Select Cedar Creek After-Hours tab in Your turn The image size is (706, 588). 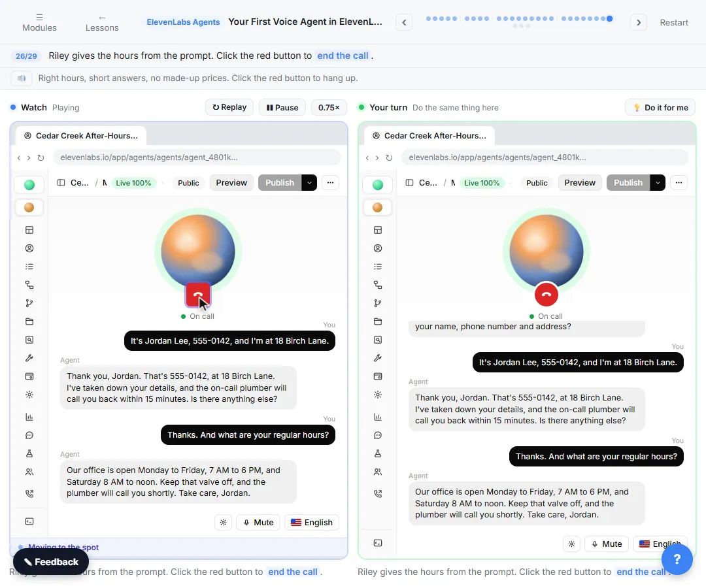click(x=429, y=136)
